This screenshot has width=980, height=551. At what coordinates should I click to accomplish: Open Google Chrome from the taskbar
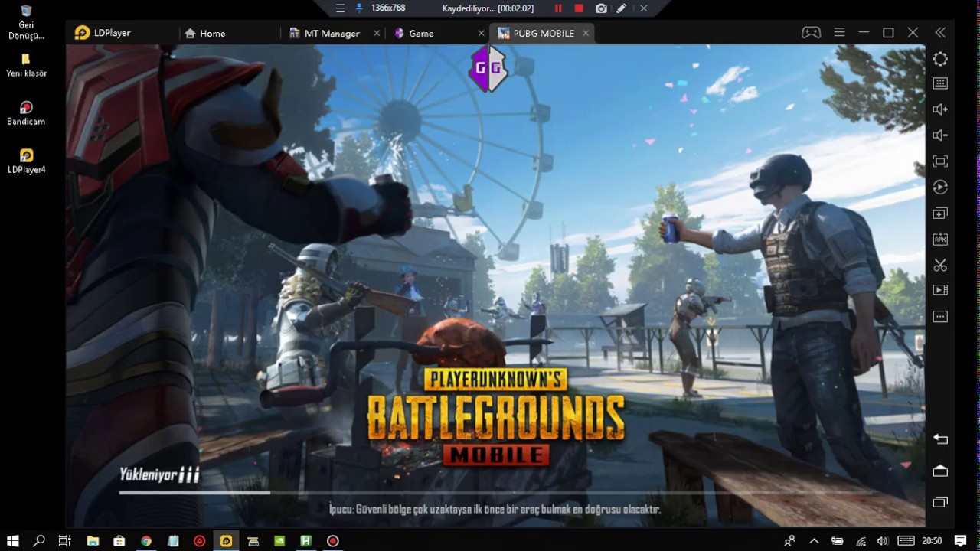point(146,541)
